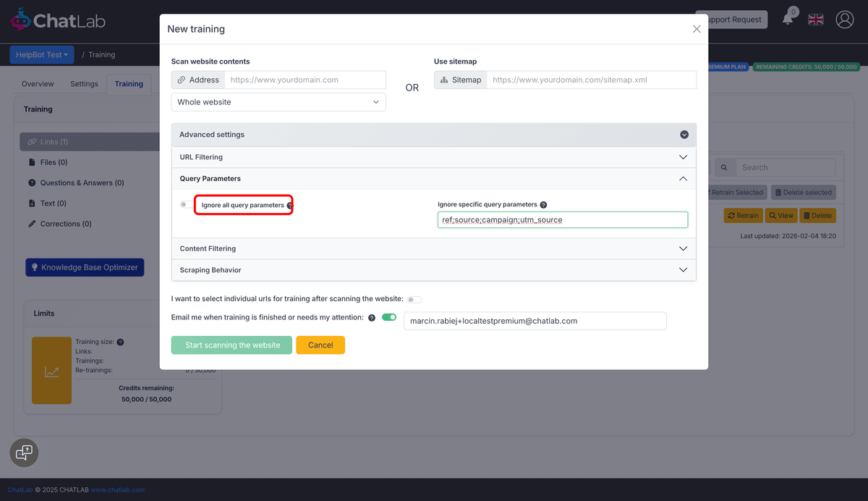
Task: Open the Whole website scan scope dropdown
Action: click(278, 102)
